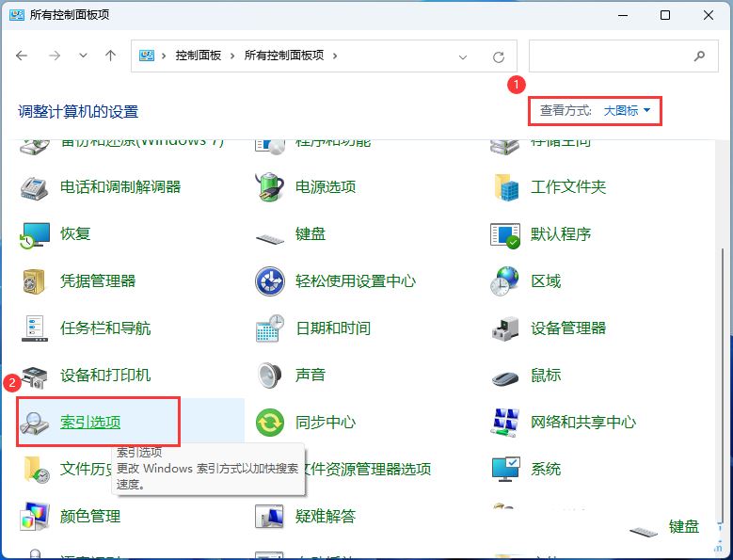Open the Default Programs icon (默认程序)
Viewport: 733px width, 560px height.
(x=505, y=235)
